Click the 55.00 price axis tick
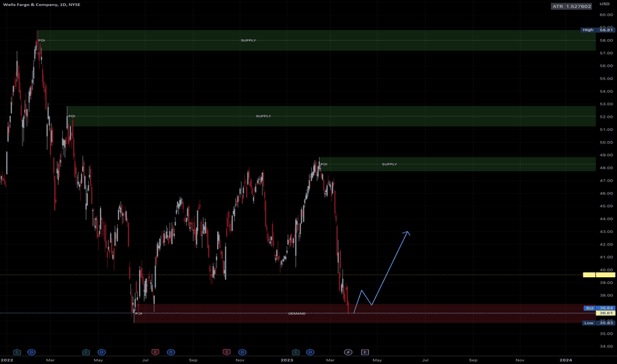Viewport: 617px width, 364px height. (606, 79)
